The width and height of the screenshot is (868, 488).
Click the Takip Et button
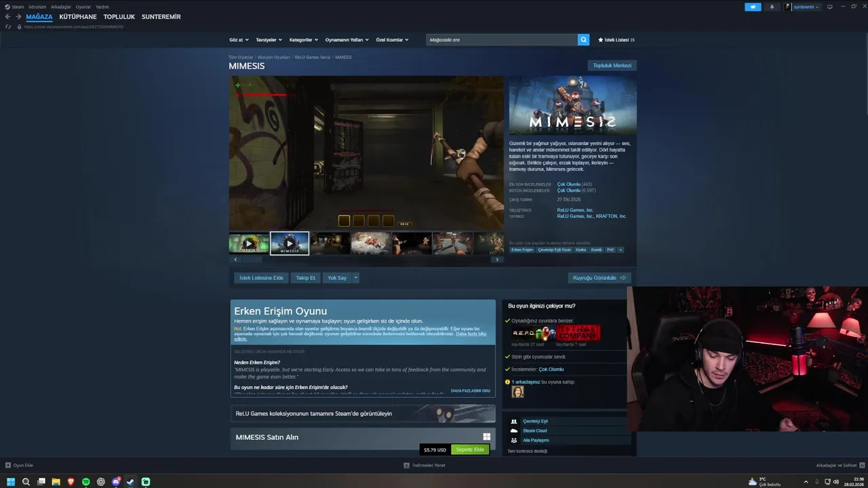point(305,278)
